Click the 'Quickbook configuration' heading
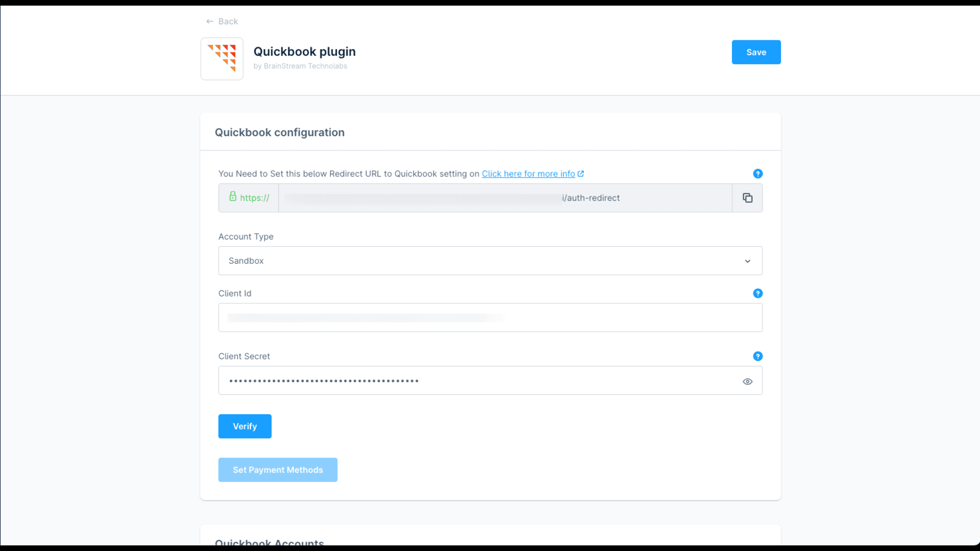Screen dimensions: 980x551 [280, 133]
